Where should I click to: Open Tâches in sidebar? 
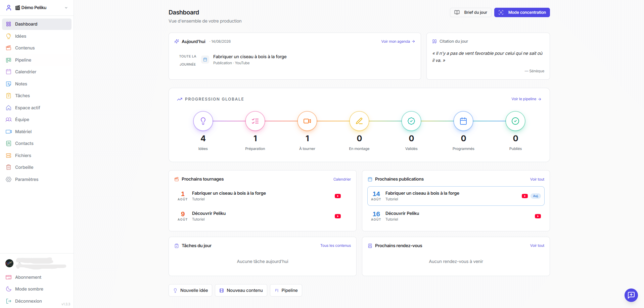pos(37,95)
